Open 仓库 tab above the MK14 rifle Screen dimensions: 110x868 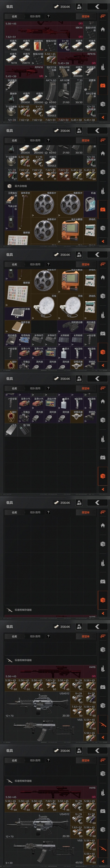coord(14,16)
